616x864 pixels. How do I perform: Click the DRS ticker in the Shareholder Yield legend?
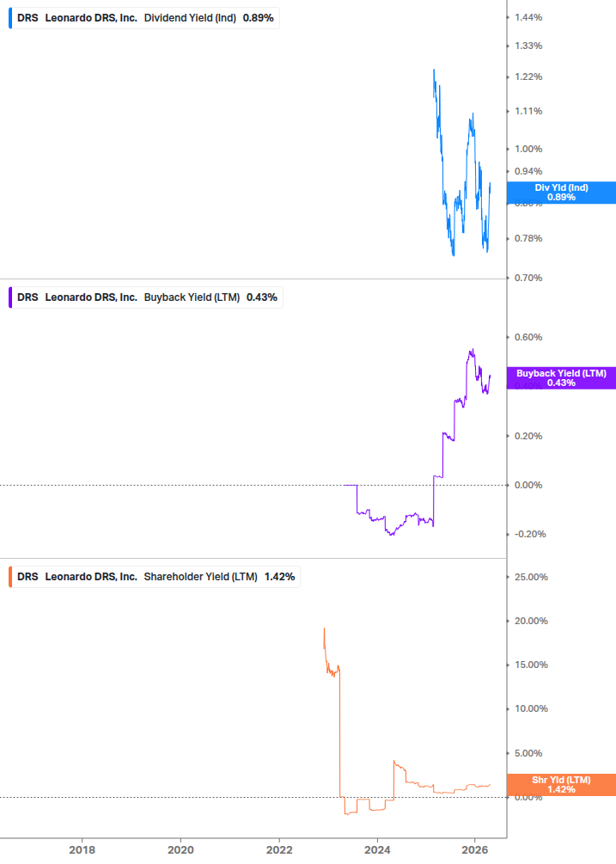coord(27,577)
